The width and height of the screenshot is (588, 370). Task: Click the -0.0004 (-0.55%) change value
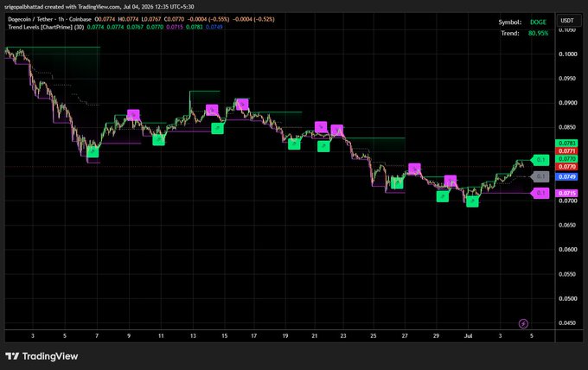click(208, 19)
